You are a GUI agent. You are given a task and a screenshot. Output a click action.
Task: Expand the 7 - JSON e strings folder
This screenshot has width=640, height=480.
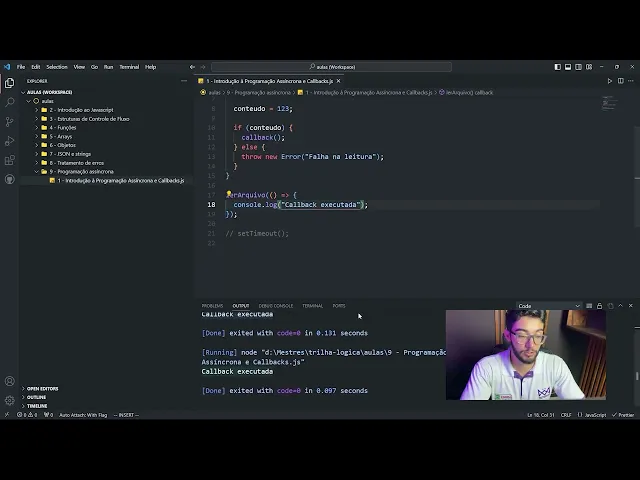[36, 154]
